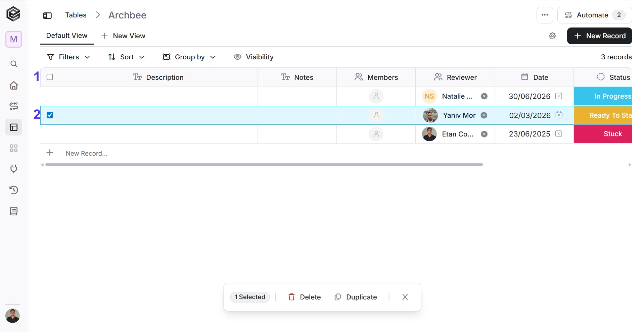This screenshot has height=332, width=644.
Task: Duplicate the selected record
Action: [356, 297]
